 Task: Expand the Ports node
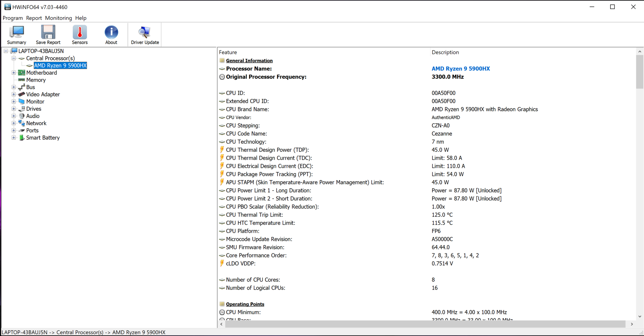[14, 131]
